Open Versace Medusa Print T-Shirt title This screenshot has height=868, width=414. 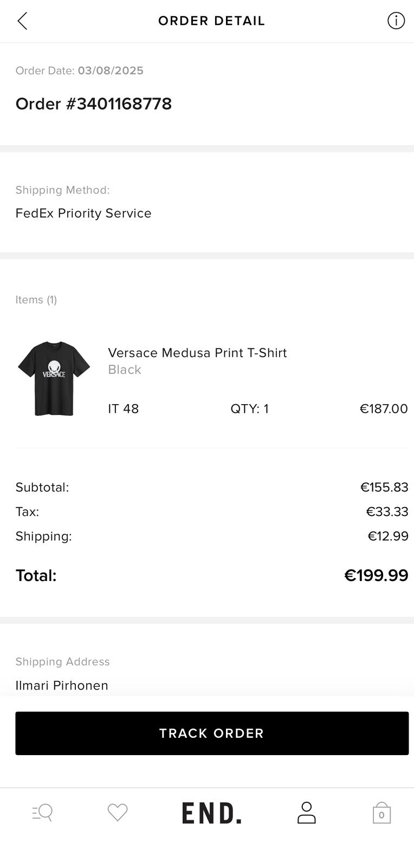pyautogui.click(x=197, y=353)
